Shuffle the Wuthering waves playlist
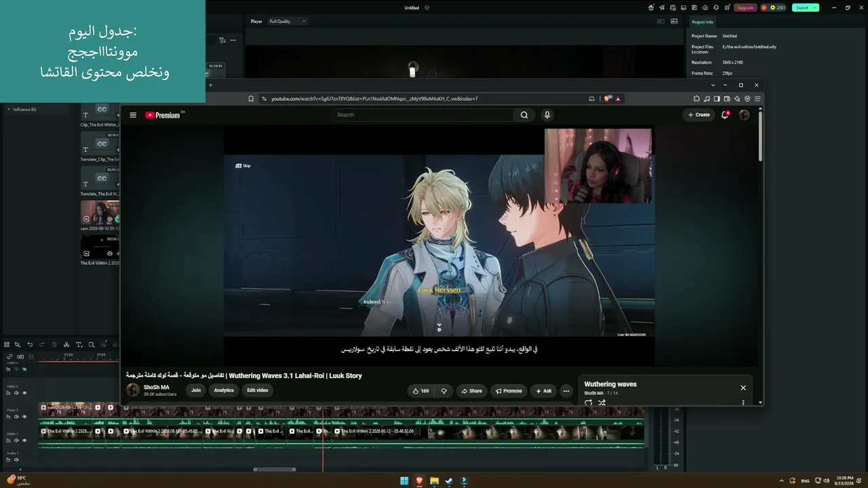This screenshot has width=868, height=488. [x=601, y=403]
